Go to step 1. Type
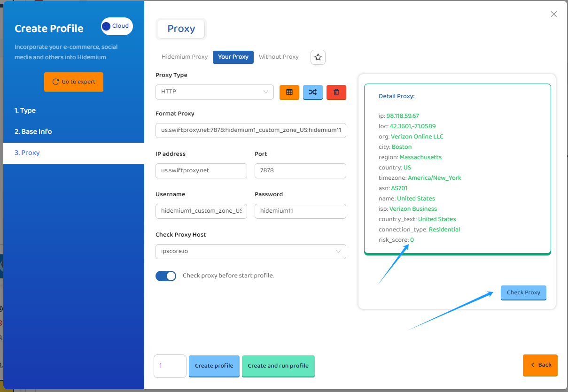The width and height of the screenshot is (568, 392). point(25,111)
